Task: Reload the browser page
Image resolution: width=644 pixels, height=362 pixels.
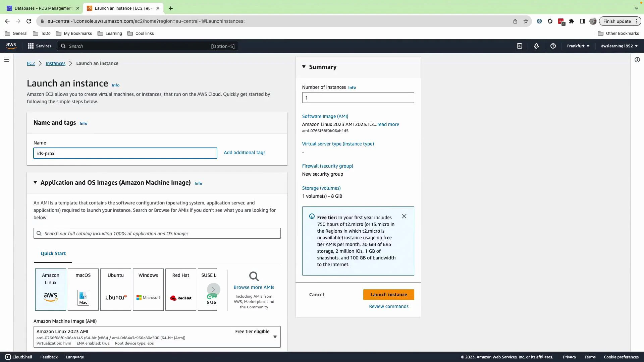Action: pyautogui.click(x=29, y=21)
